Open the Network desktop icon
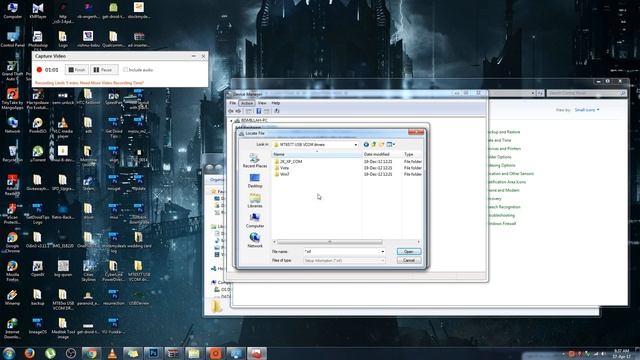 click(12, 125)
